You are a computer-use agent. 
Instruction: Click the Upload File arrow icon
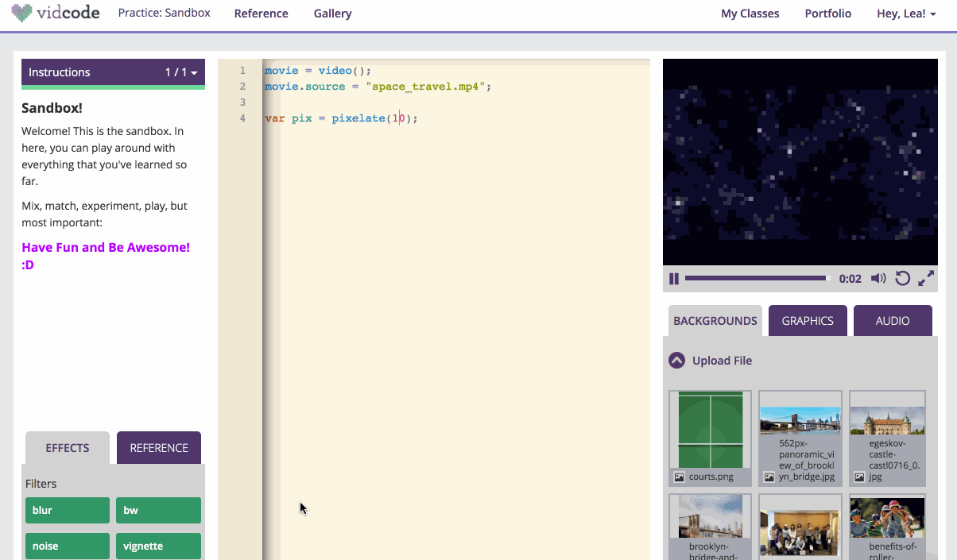(x=676, y=361)
